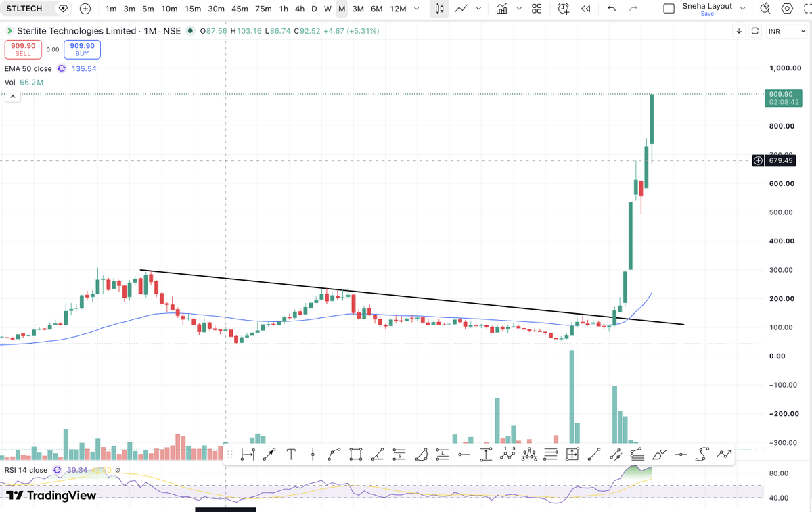Select the brush drawing tool
Viewport: 812px width, 512px height.
[659, 455]
